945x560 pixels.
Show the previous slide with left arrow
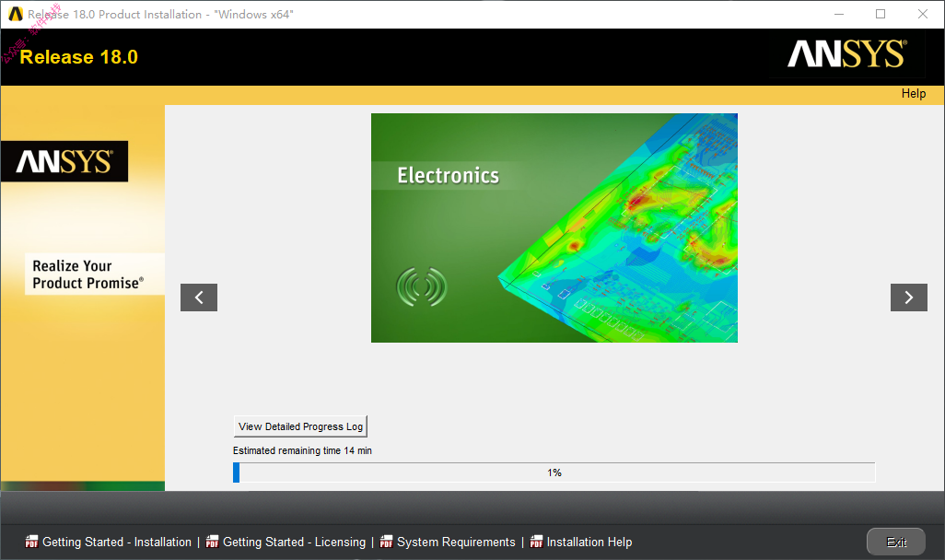[x=199, y=297]
